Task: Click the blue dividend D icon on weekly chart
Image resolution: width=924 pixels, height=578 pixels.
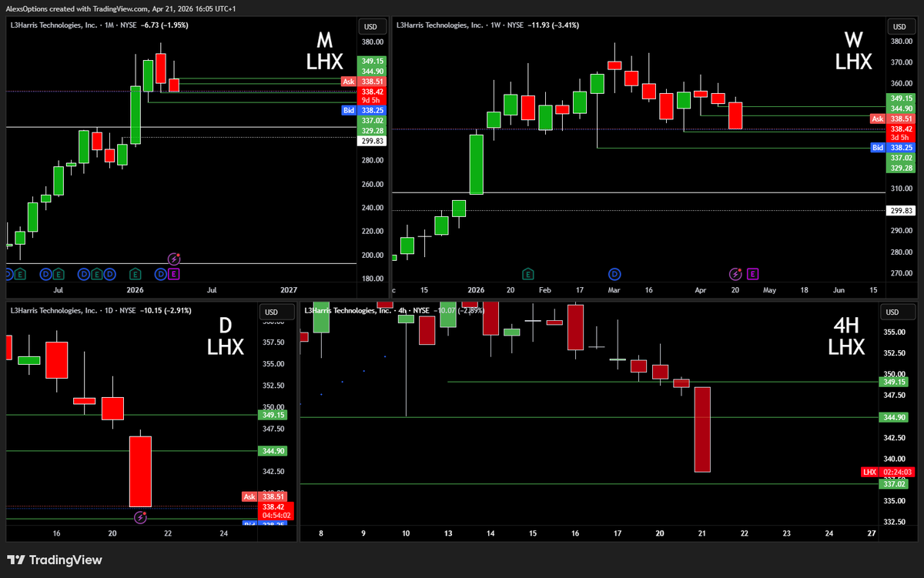Action: tap(614, 273)
